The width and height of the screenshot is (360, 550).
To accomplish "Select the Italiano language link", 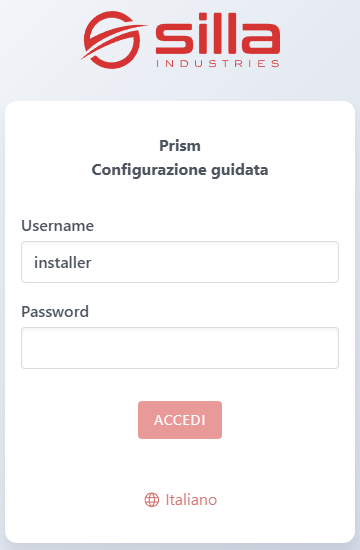I will click(191, 500).
